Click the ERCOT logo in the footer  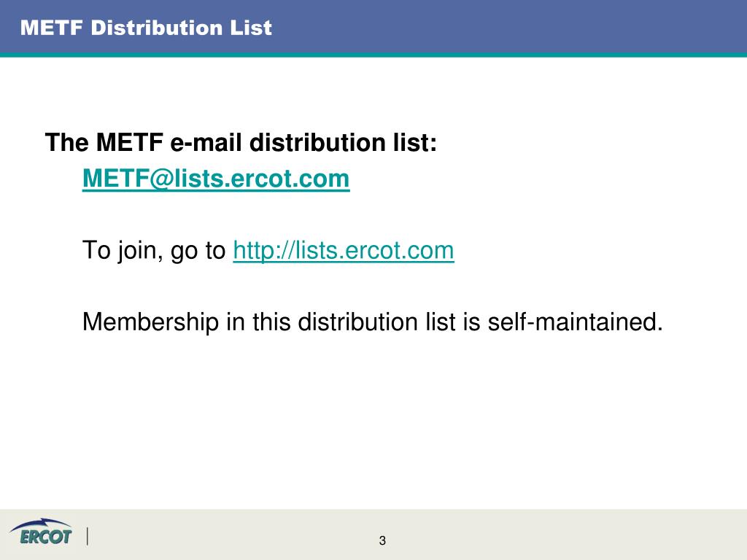point(41,532)
